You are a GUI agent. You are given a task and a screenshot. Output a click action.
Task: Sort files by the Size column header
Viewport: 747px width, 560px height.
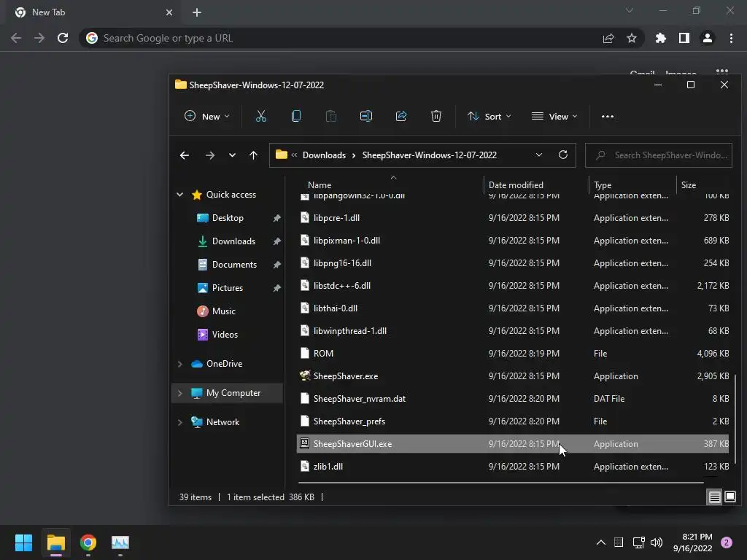coord(689,185)
